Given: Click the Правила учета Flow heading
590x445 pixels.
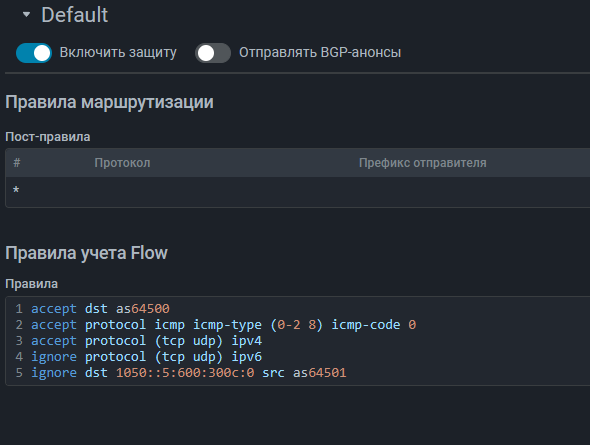Looking at the screenshot, I should coord(87,253).
